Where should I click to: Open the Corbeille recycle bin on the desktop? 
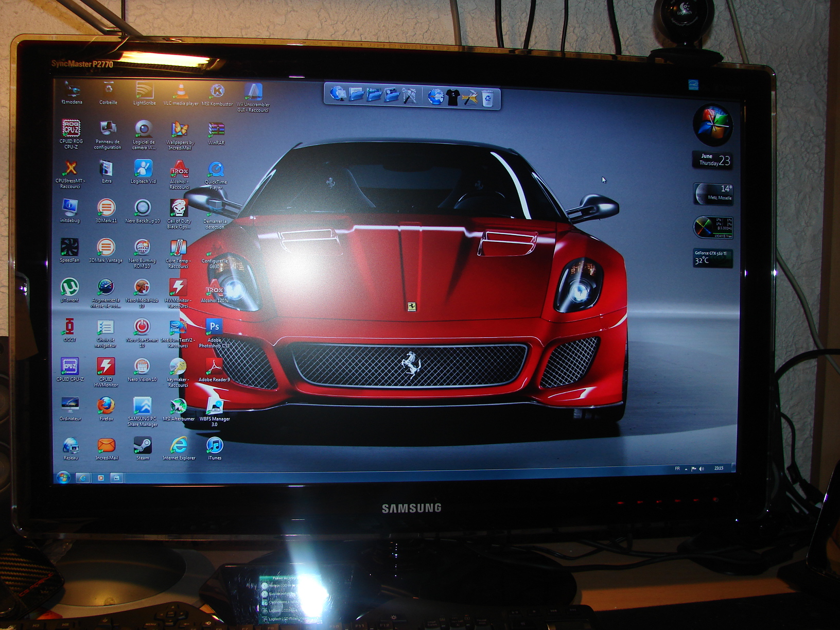tap(108, 91)
